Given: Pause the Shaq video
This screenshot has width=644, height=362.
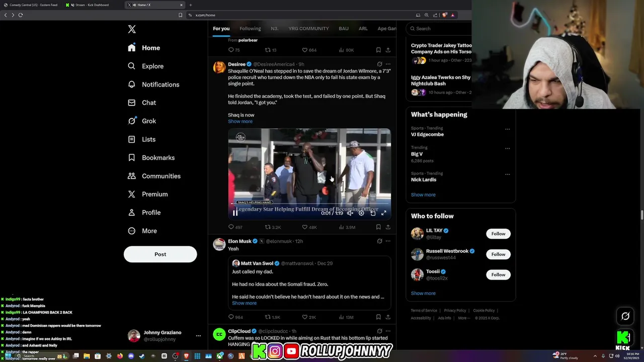Looking at the screenshot, I should 235,213.
